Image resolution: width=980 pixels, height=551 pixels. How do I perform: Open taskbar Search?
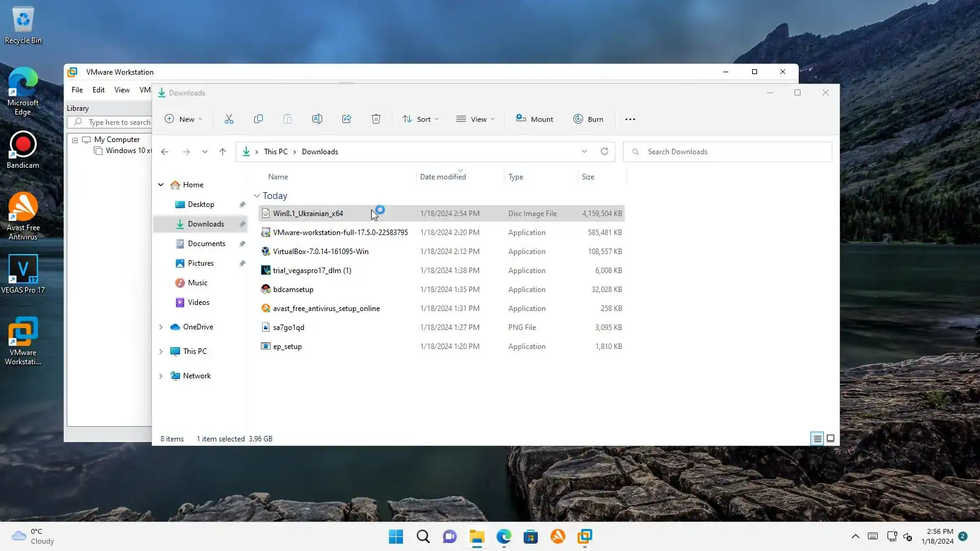[x=423, y=537]
